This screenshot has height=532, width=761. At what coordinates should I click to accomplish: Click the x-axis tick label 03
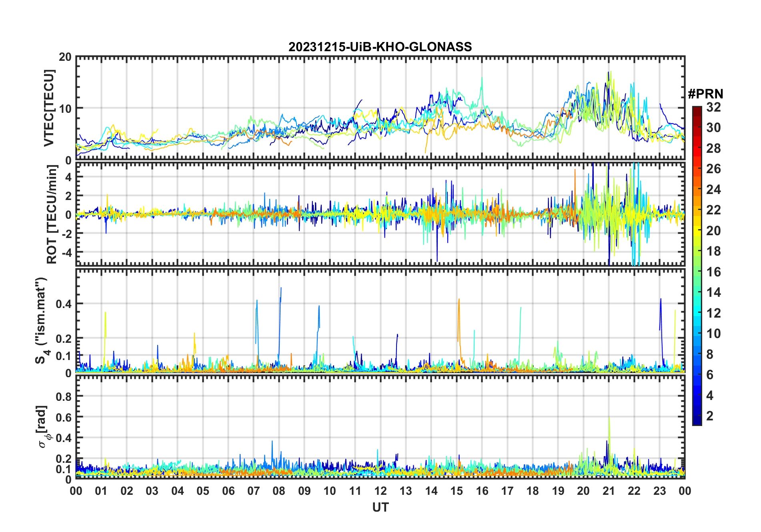pos(152,491)
